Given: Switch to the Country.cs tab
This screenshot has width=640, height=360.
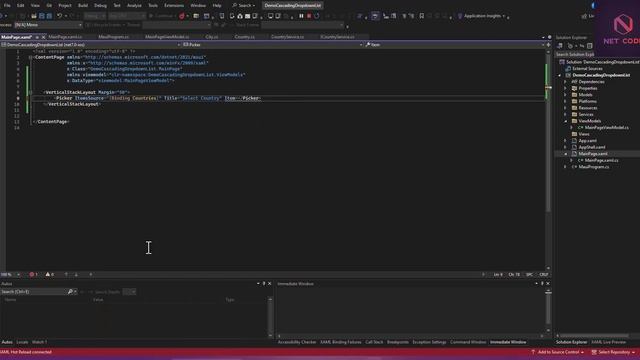Looking at the screenshot, I should [x=244, y=37].
